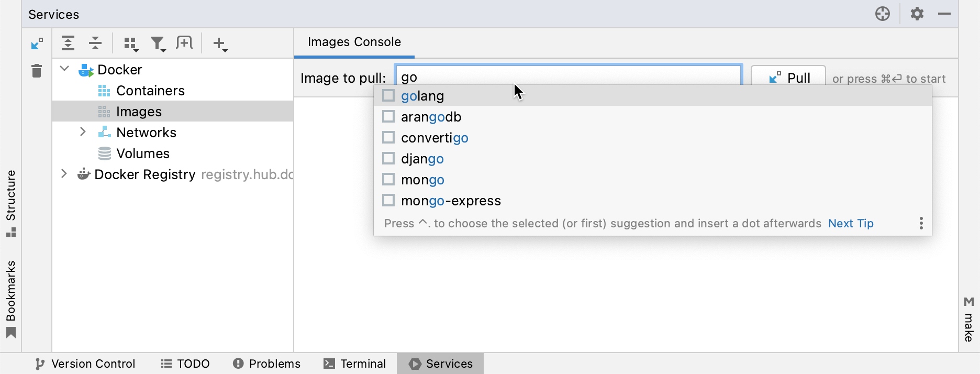The image size is (980, 374).
Task: Open the Terminal tab at the bottom
Action: (354, 363)
